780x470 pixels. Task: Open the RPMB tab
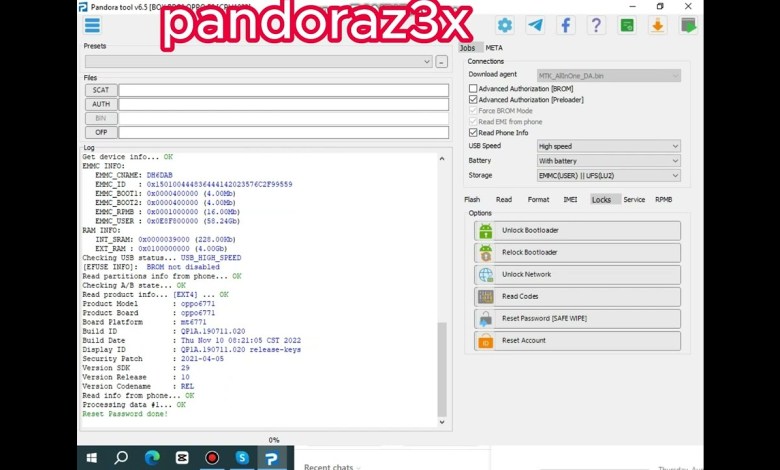(x=664, y=199)
